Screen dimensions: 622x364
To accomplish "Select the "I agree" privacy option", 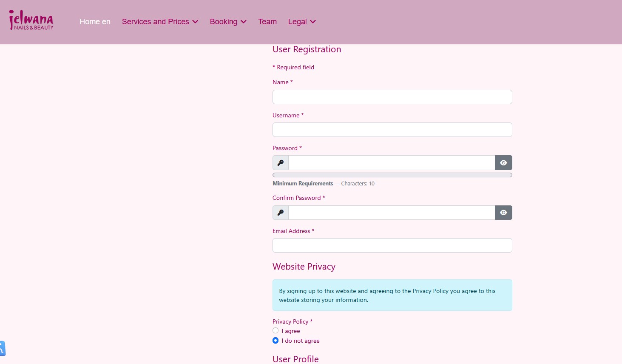I will coord(275,331).
